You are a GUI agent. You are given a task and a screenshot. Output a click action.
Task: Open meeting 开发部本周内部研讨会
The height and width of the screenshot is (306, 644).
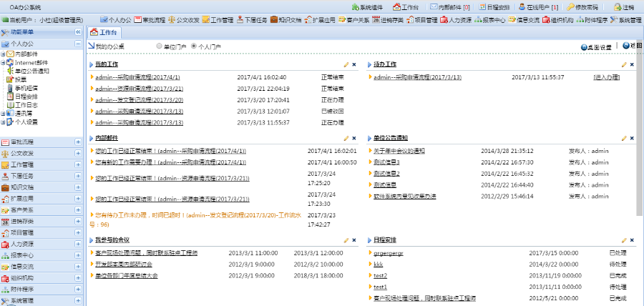[x=124, y=264]
